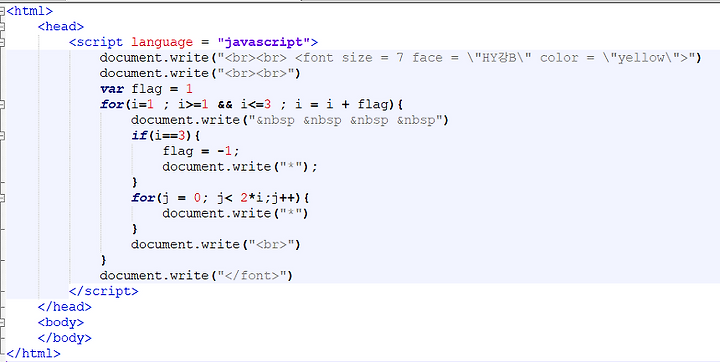The height and width of the screenshot is (362, 720).
Task: Click document.write("*") inside the j loop
Action: point(235,214)
